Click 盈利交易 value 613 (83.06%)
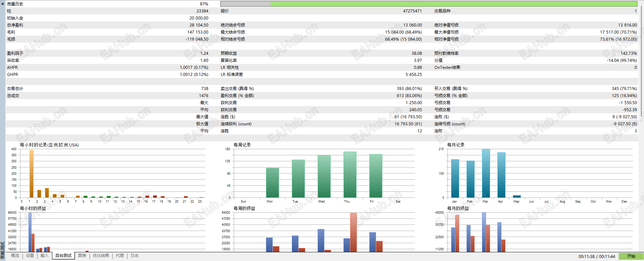The width and height of the screenshot is (644, 261). (409, 96)
